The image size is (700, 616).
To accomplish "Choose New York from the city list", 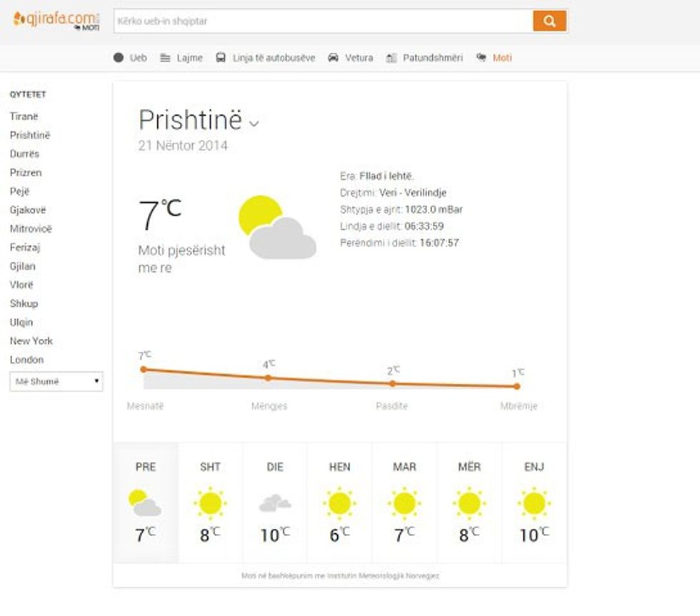I will point(31,341).
